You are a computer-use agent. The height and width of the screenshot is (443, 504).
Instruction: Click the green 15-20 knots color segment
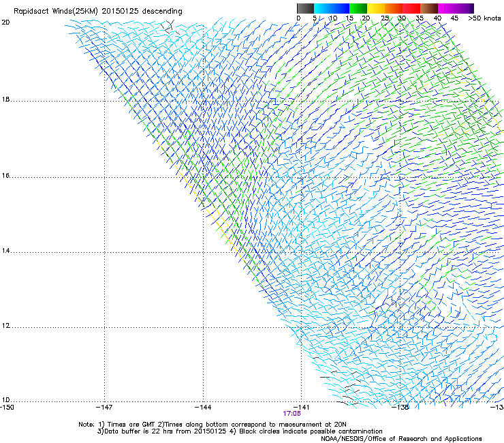pyautogui.click(x=358, y=8)
